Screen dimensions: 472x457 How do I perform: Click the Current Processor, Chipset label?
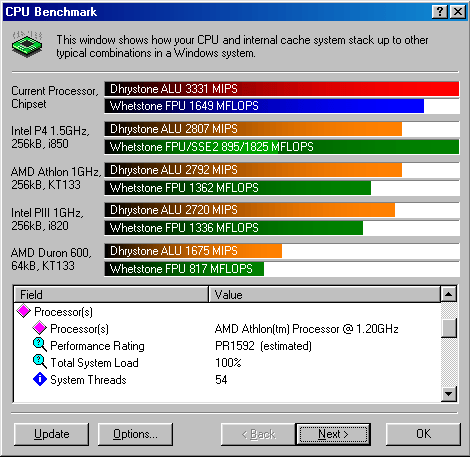pos(55,97)
